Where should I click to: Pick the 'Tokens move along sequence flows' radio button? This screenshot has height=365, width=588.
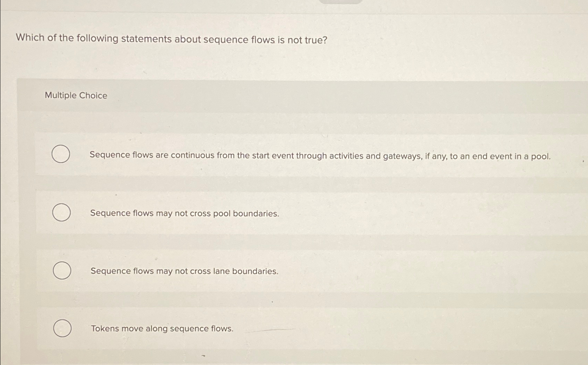click(x=63, y=328)
